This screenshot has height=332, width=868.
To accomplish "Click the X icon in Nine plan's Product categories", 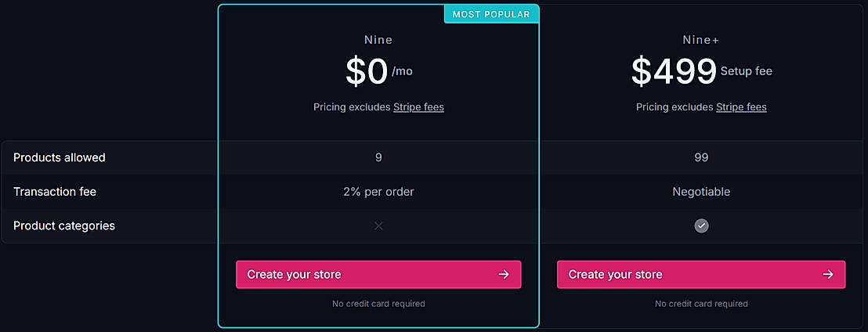I will click(378, 226).
